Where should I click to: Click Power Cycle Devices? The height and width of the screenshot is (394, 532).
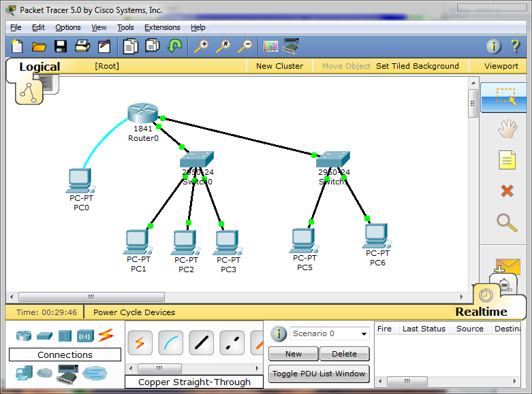[134, 312]
